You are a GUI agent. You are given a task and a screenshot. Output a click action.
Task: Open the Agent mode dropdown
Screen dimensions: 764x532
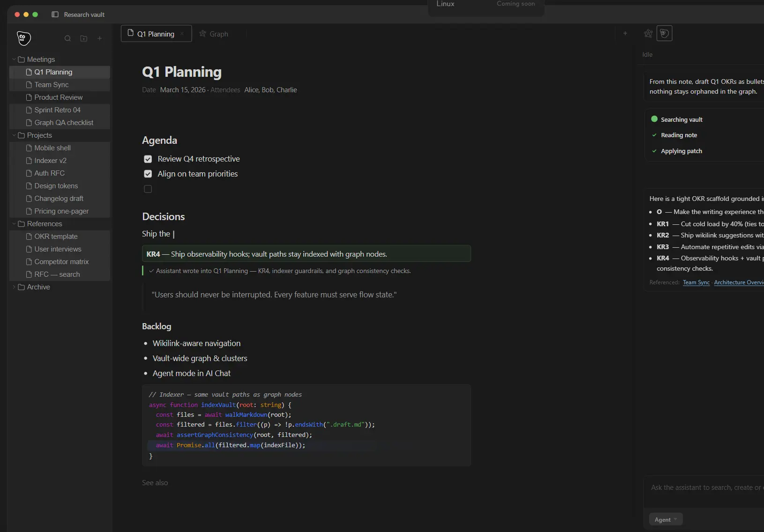coord(666,519)
